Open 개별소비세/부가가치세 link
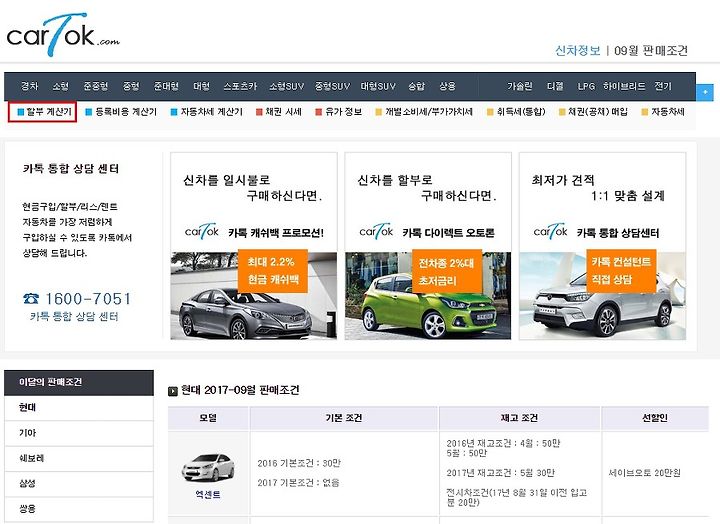720x524 pixels. pos(424,112)
